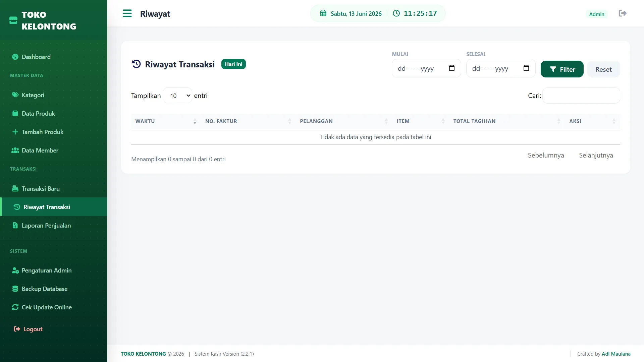Select Cek Update Online
644x362 pixels.
(54, 307)
